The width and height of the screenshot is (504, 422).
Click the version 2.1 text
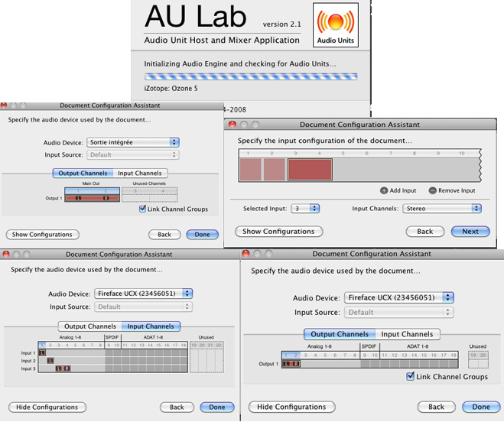pyautogui.click(x=282, y=24)
